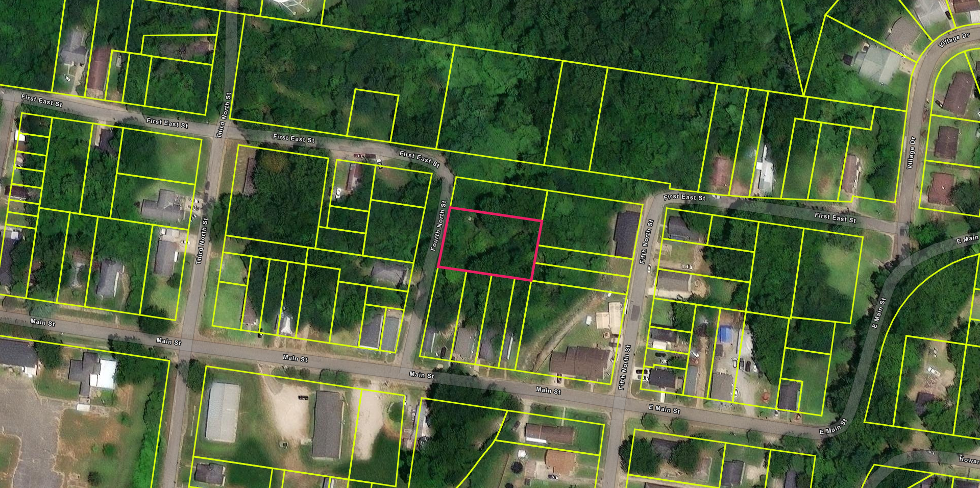Select the large brown-roofed building on Main St
Viewport: 980px width, 488px height.
(x=580, y=362)
